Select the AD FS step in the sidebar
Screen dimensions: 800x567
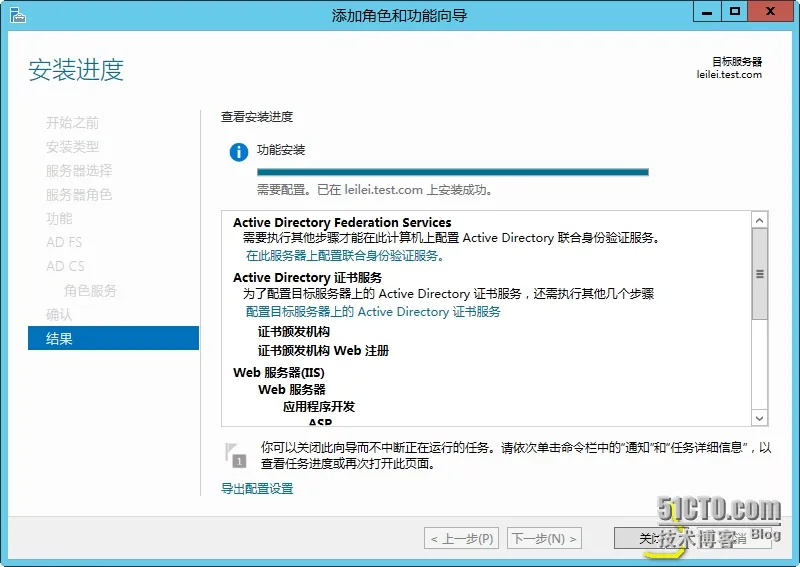(x=64, y=242)
